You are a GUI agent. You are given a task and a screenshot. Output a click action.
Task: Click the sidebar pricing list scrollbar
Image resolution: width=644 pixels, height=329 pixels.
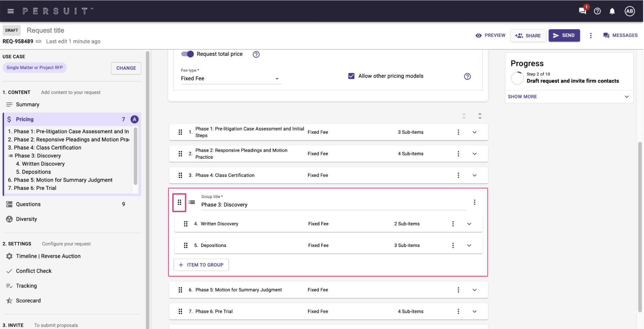point(136,156)
